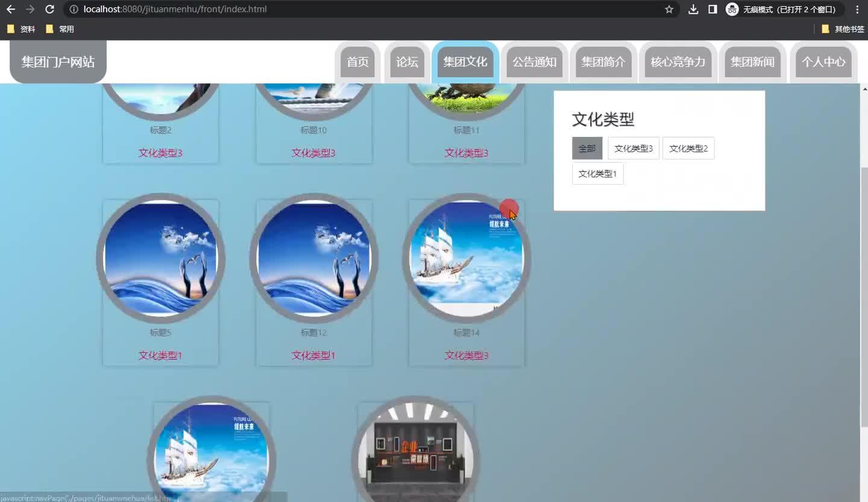Open the Chrome three-dot menu
868x502 pixels.
click(x=857, y=9)
